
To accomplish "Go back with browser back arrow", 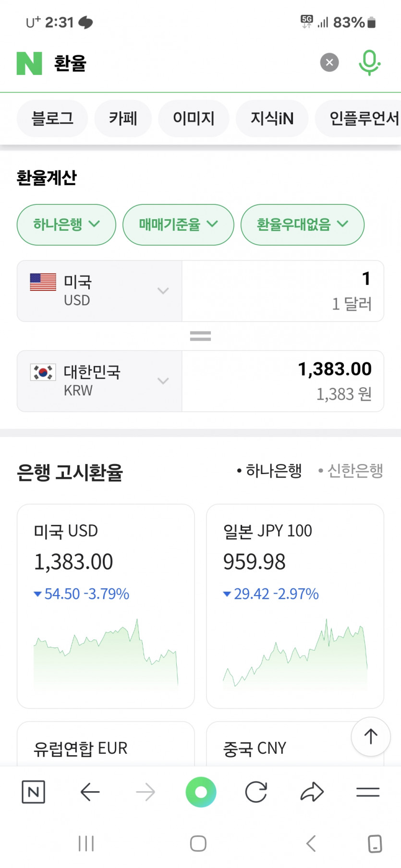I will pyautogui.click(x=90, y=792).
